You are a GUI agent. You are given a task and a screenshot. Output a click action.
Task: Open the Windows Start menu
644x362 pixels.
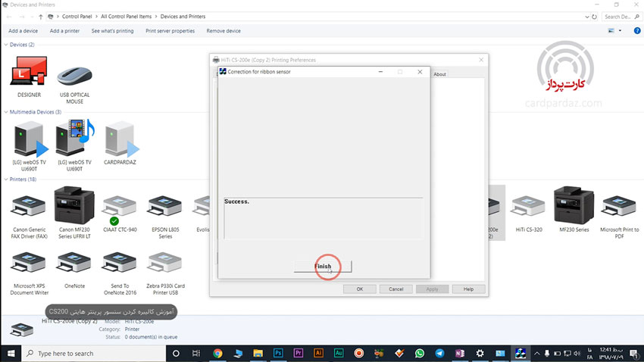pos(11,354)
